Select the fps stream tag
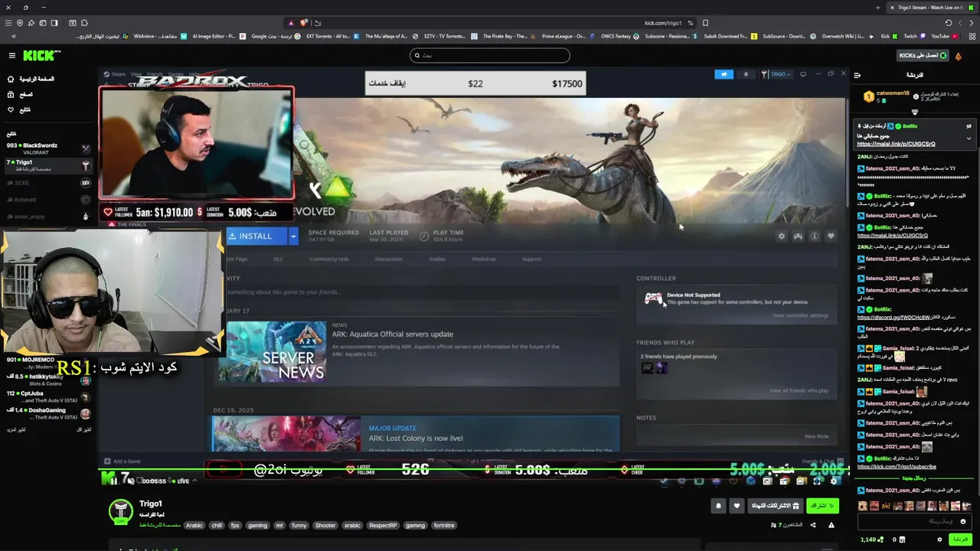 pyautogui.click(x=235, y=526)
